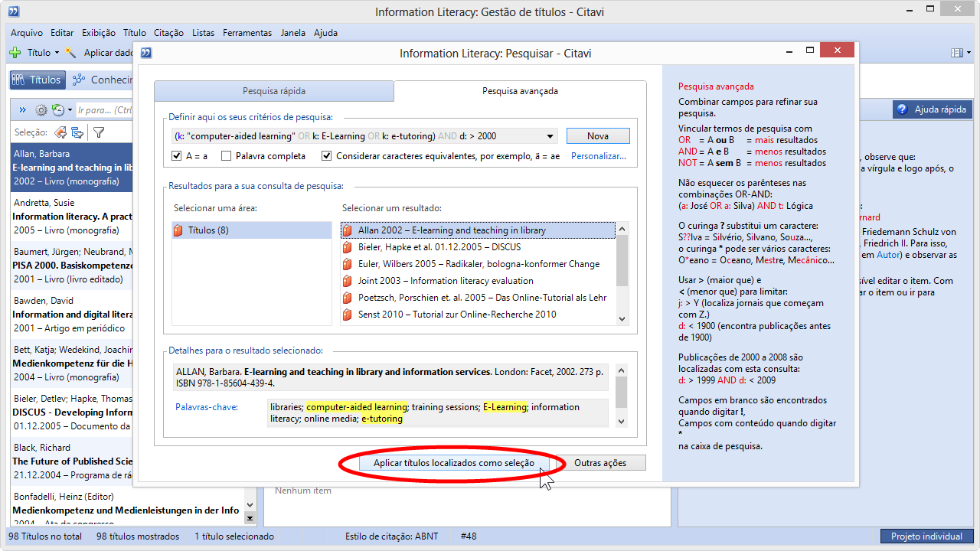Open the Ferramentas menu
The width and height of the screenshot is (980, 551).
pos(247,33)
